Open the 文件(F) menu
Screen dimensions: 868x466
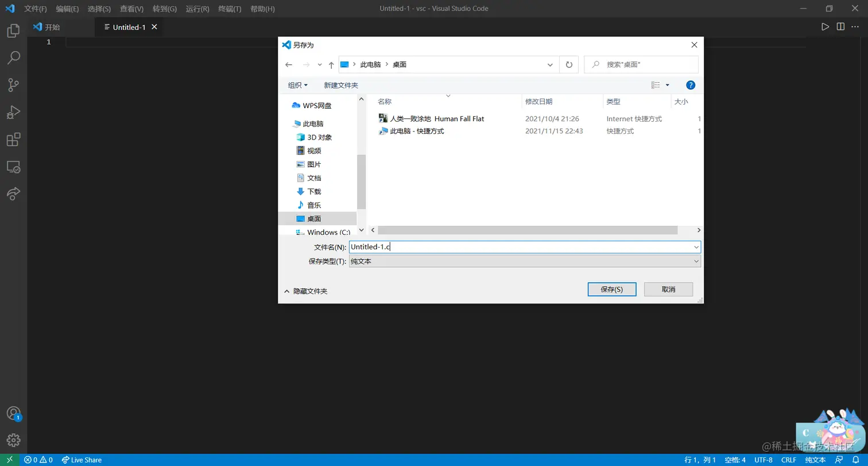pyautogui.click(x=36, y=9)
